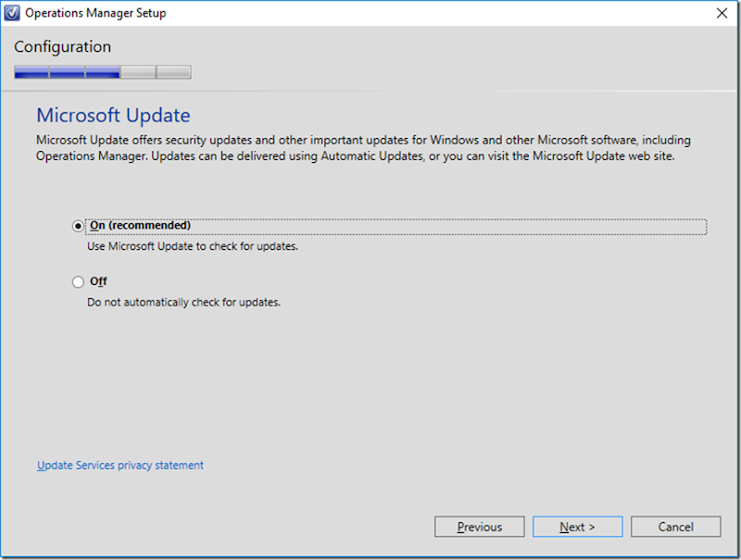741x560 pixels.
Task: Click the 'Do not automatically check for updates.' text
Action: pos(183,302)
